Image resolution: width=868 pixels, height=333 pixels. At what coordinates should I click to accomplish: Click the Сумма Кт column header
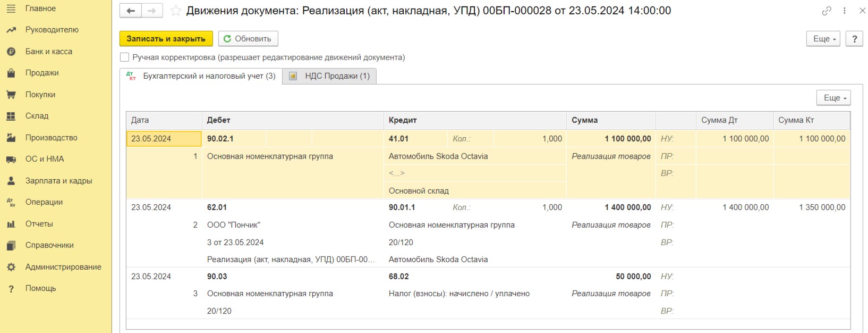pos(811,120)
